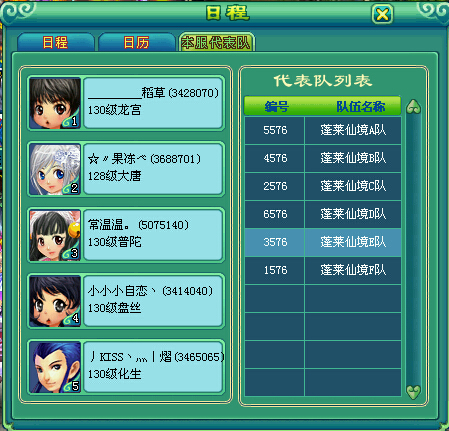Close the 日程 window with X button
The width and height of the screenshot is (449, 431).
(382, 14)
